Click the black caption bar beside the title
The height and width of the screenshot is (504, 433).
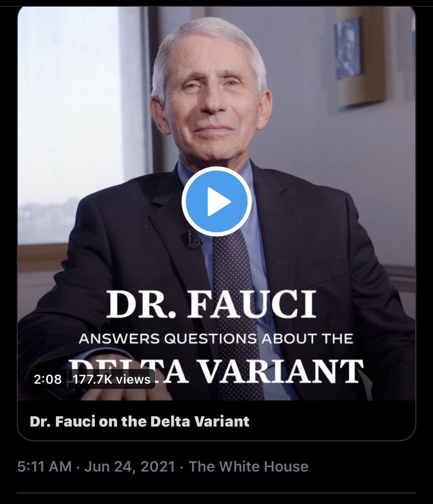point(331,421)
